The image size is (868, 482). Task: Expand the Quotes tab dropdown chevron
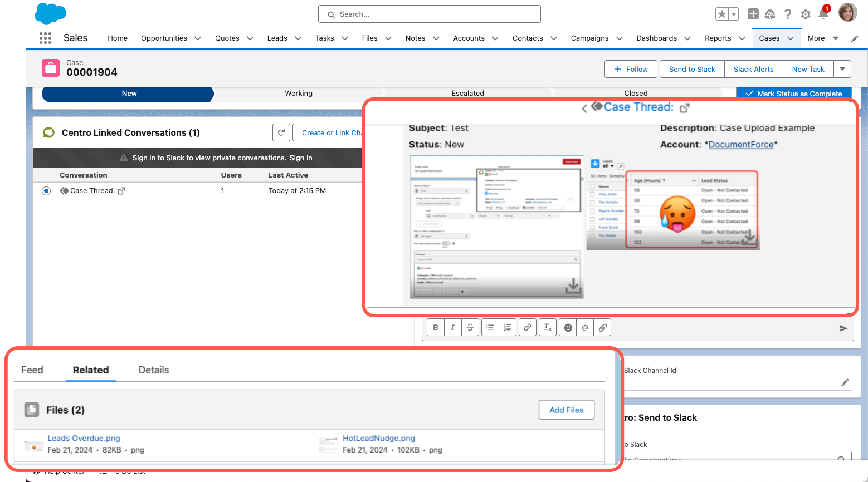pos(250,38)
